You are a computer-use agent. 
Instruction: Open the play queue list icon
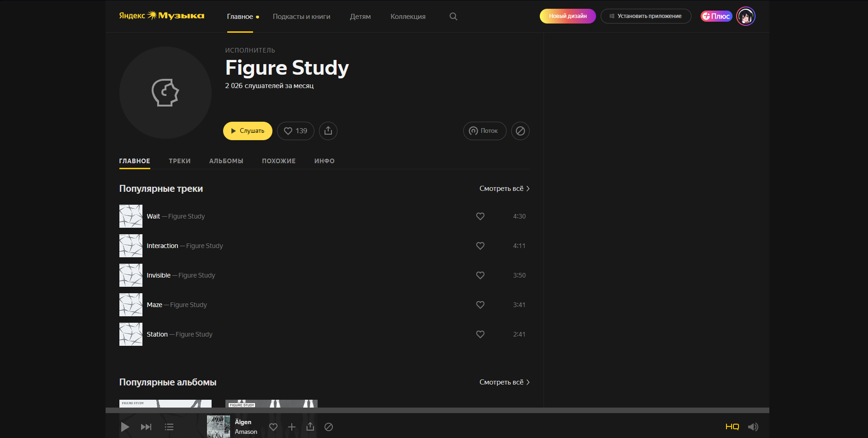point(169,427)
